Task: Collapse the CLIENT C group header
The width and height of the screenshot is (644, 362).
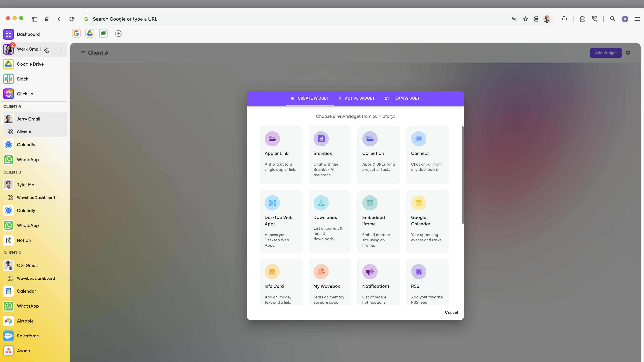Action: coord(12,253)
